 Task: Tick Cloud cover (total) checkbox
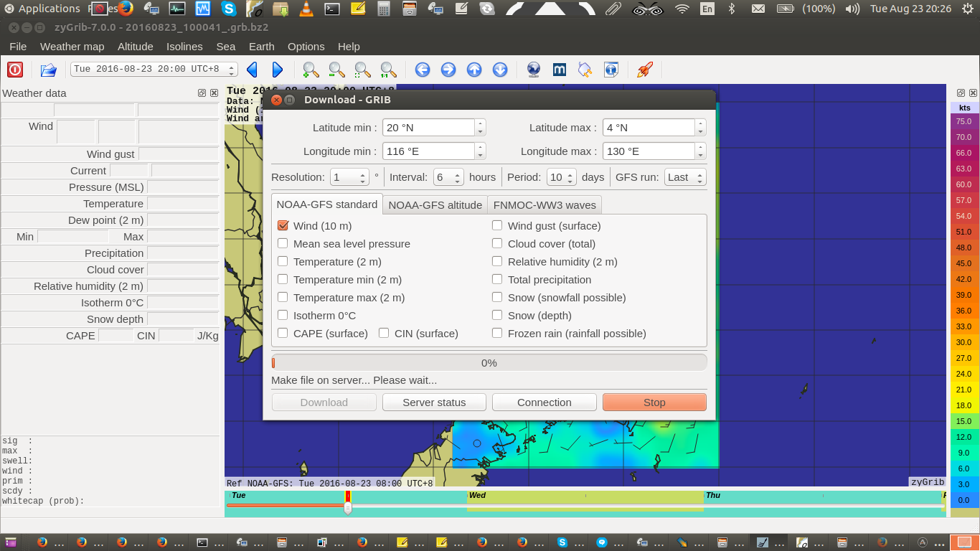(x=497, y=243)
